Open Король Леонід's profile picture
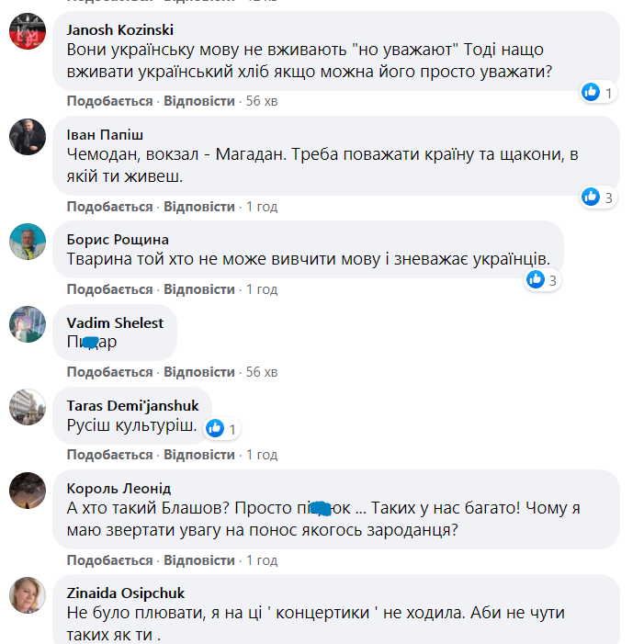 28,490
